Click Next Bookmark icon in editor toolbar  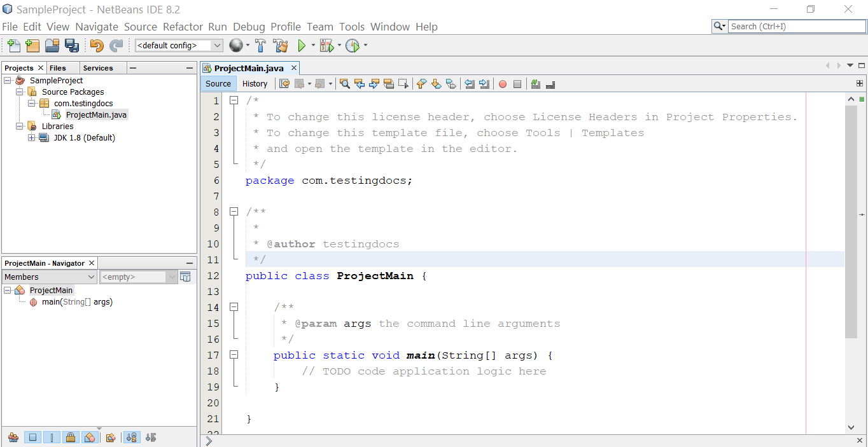[436, 84]
